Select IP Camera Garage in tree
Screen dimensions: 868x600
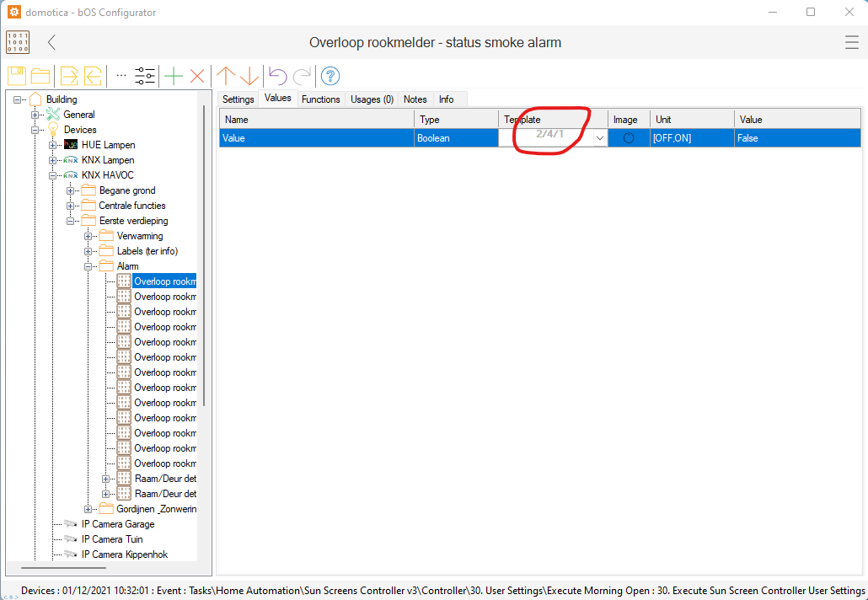tap(117, 524)
